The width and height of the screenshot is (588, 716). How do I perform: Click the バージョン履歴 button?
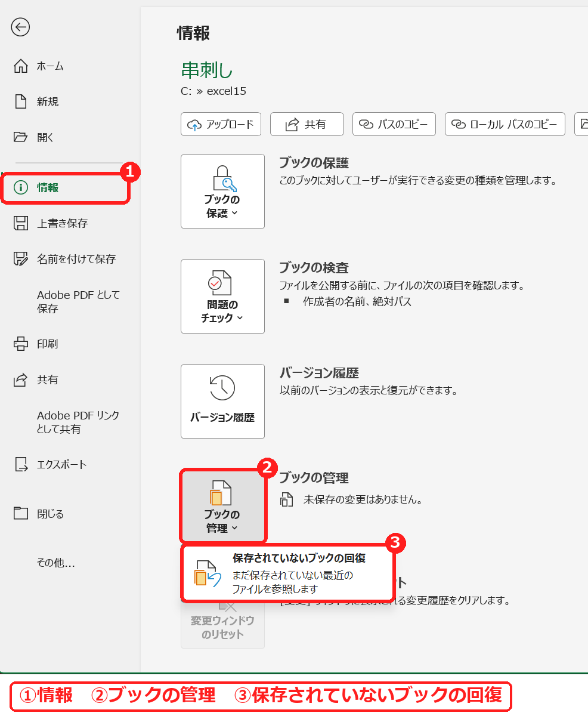(222, 401)
